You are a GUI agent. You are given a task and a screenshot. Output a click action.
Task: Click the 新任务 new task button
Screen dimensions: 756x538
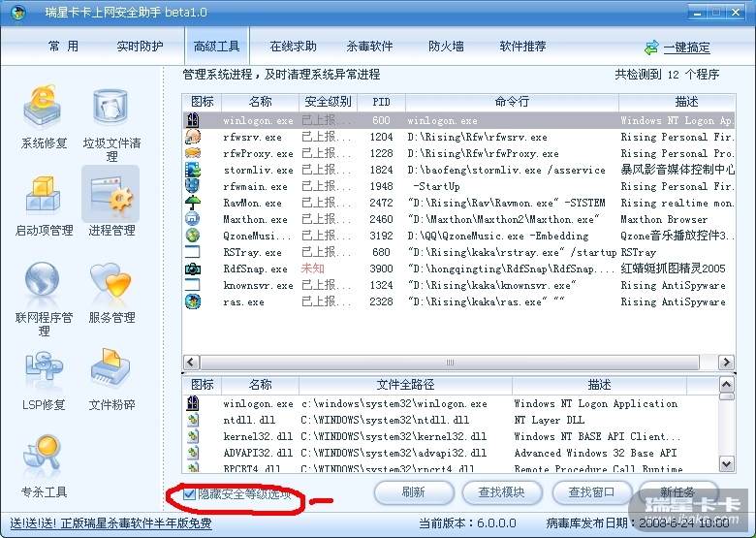point(677,492)
